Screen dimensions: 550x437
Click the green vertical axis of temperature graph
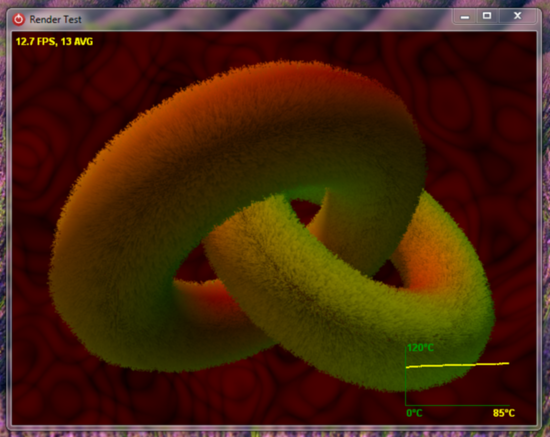point(406,376)
